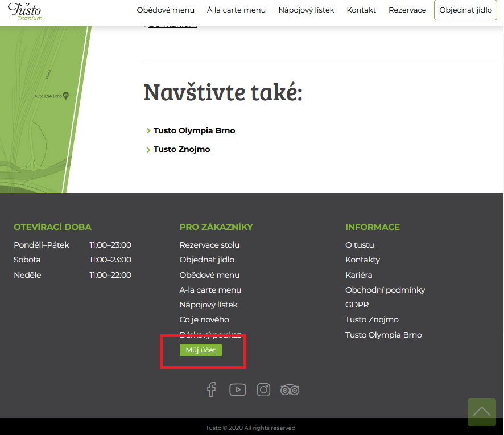The width and height of the screenshot is (504, 435).
Task: Click the Pondělí–Pátek opening hours row
Action: [x=72, y=245]
